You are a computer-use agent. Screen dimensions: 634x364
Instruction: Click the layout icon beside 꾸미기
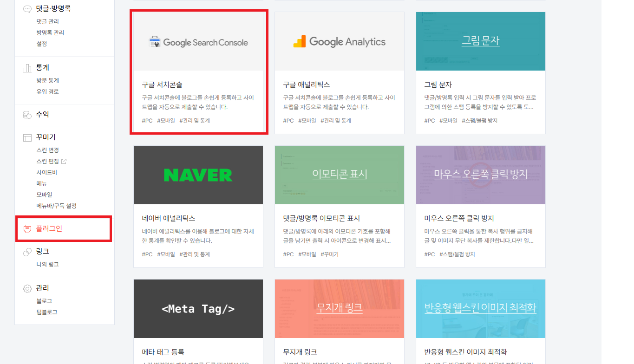point(27,137)
